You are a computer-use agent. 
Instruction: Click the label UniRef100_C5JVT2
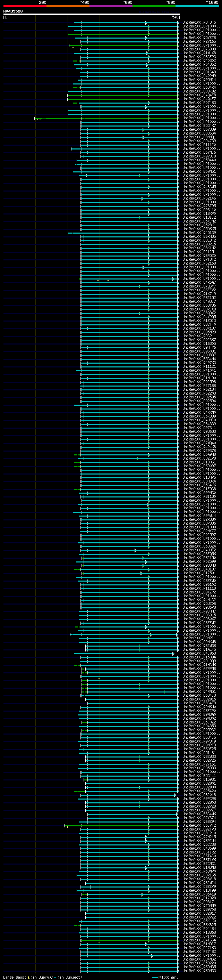point(199,826)
